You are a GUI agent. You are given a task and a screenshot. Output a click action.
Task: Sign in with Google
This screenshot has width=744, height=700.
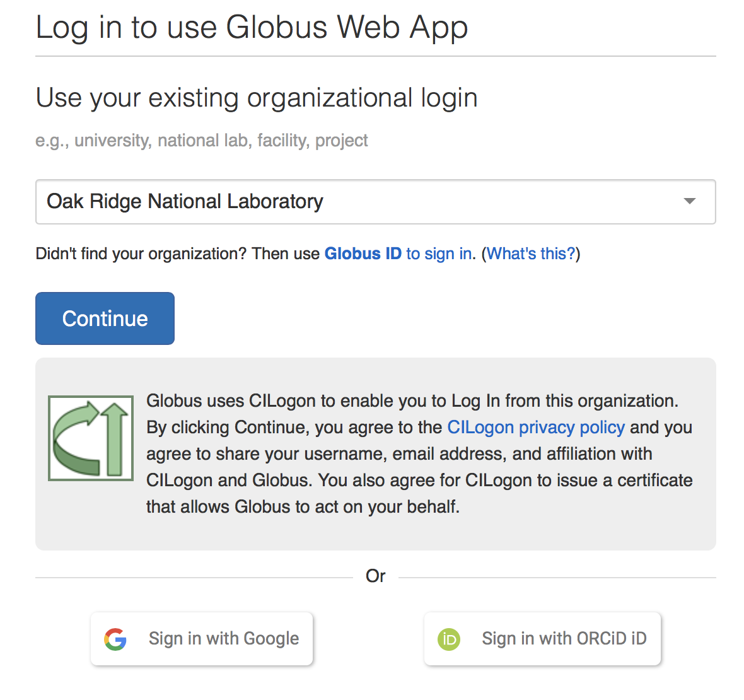coord(202,639)
